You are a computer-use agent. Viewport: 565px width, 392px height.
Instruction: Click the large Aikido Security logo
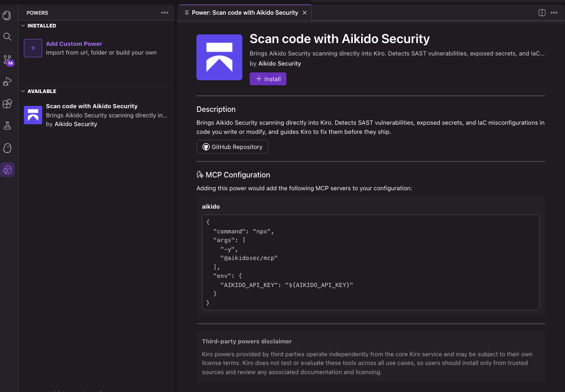[219, 57]
